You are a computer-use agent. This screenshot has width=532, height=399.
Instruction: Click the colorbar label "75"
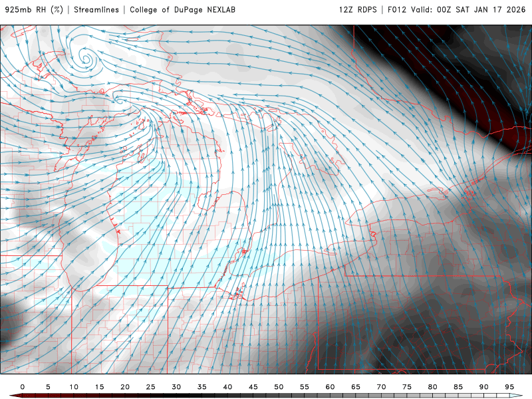click(407, 387)
